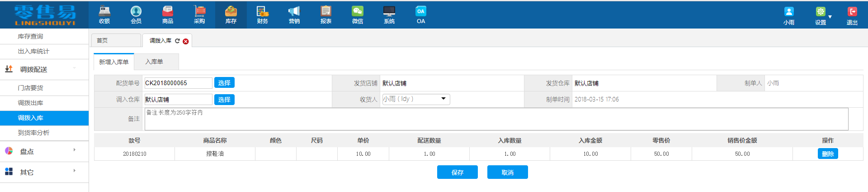This screenshot has height=192, width=868.
Task: Open the 报表 reports module icon
Action: click(x=326, y=14)
